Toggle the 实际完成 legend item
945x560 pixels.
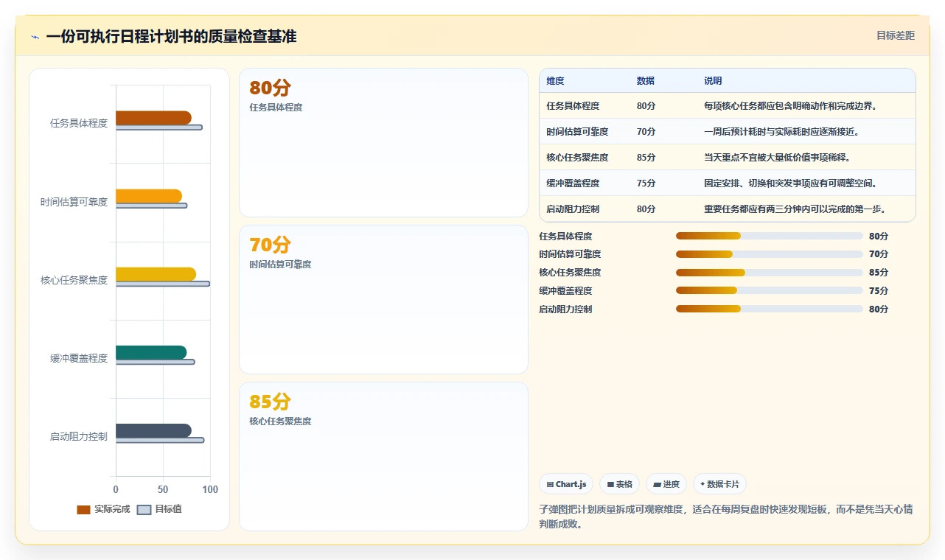[103, 509]
